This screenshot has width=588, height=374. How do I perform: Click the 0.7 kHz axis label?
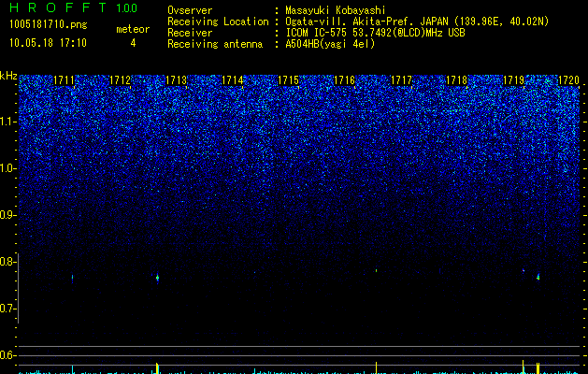pyautogui.click(x=7, y=309)
